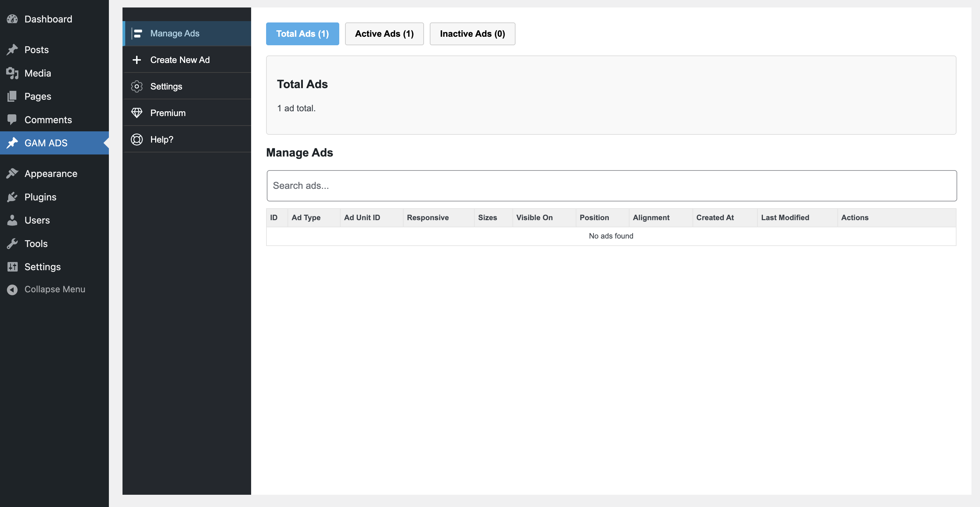
Task: Select the Total Ads (1) tab
Action: [x=303, y=34]
